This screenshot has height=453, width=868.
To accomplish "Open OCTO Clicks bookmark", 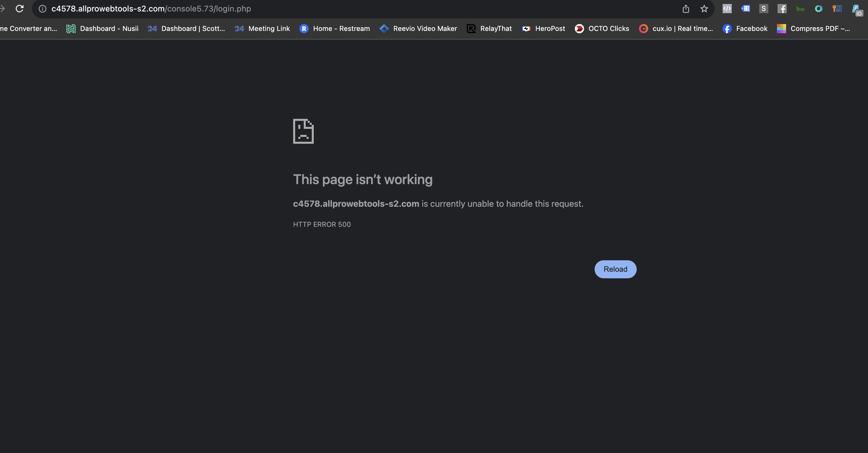I will click(x=602, y=29).
